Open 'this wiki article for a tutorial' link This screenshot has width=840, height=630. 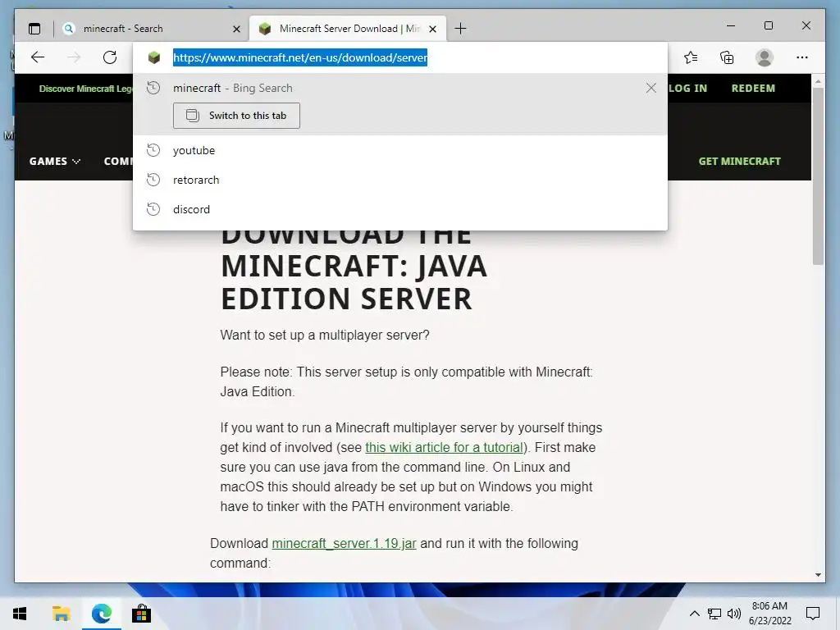click(x=444, y=447)
